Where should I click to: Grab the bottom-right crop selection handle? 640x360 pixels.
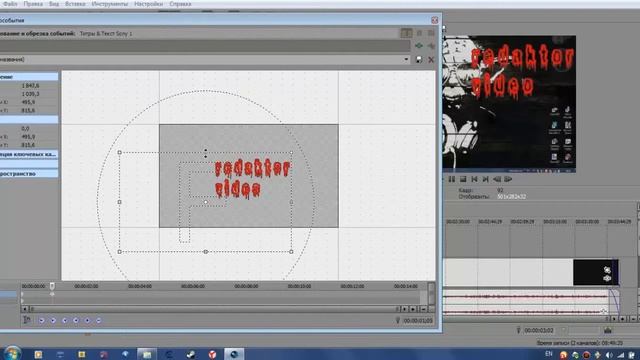[291, 252]
